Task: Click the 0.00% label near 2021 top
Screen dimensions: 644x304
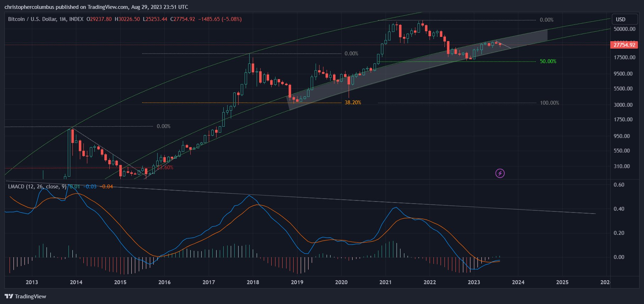Action: [x=546, y=20]
